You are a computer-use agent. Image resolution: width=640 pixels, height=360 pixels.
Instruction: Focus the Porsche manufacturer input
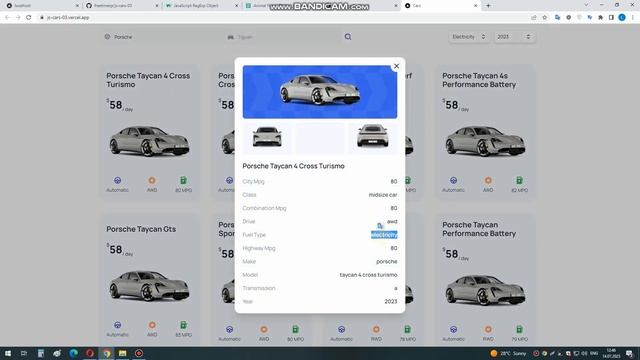[x=163, y=37]
